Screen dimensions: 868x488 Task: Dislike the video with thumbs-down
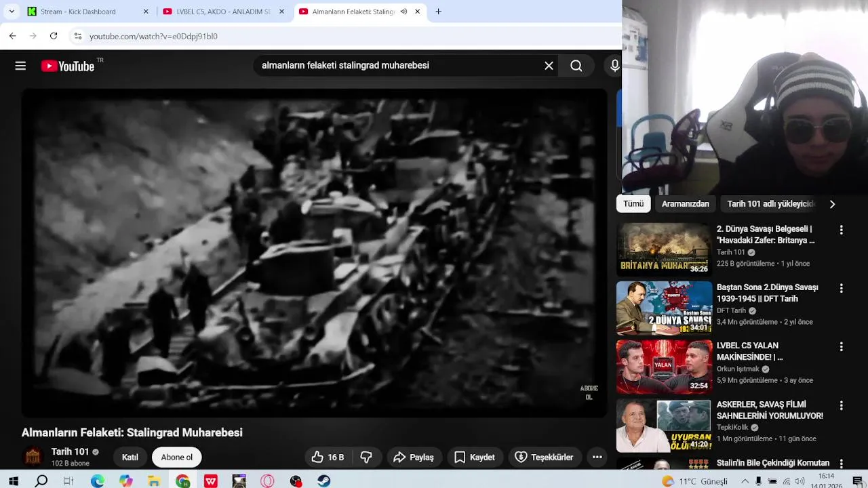pyautogui.click(x=366, y=457)
